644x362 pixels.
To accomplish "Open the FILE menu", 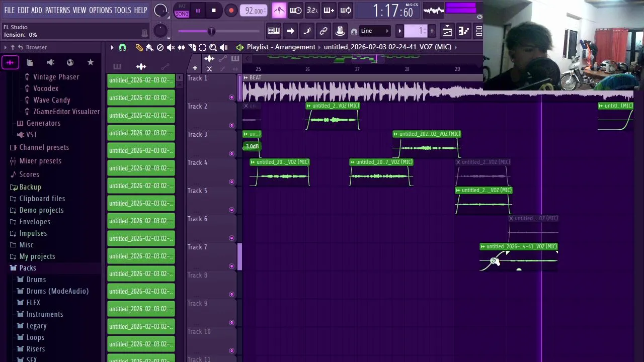I will 10,10.
